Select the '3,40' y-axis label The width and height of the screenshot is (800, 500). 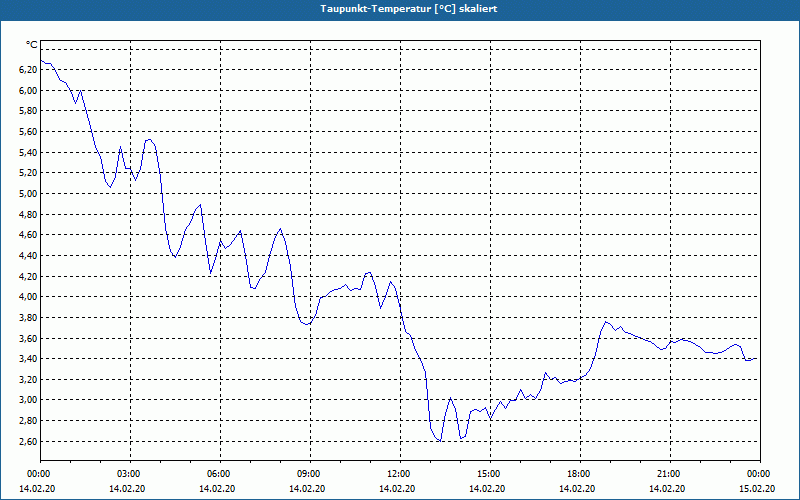point(29,359)
